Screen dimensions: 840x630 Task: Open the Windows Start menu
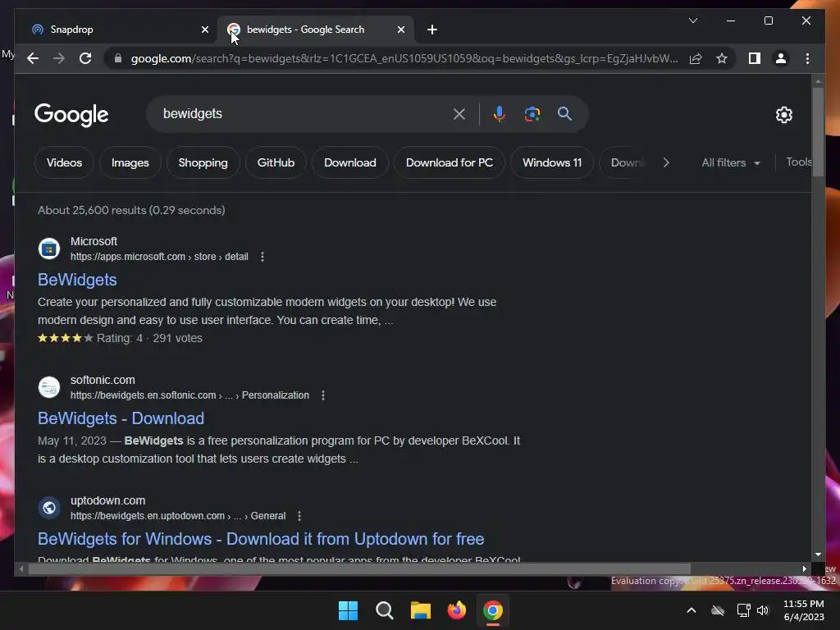[348, 610]
